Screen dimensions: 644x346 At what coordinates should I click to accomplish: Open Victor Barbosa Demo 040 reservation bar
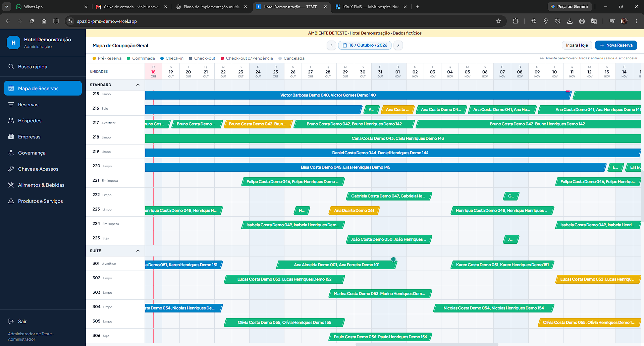pos(358,95)
